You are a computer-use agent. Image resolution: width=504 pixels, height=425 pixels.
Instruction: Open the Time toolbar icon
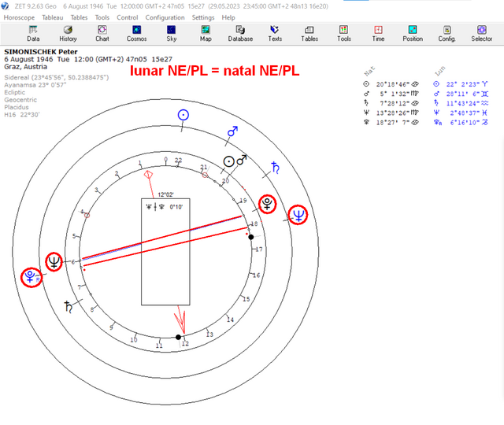[378, 33]
